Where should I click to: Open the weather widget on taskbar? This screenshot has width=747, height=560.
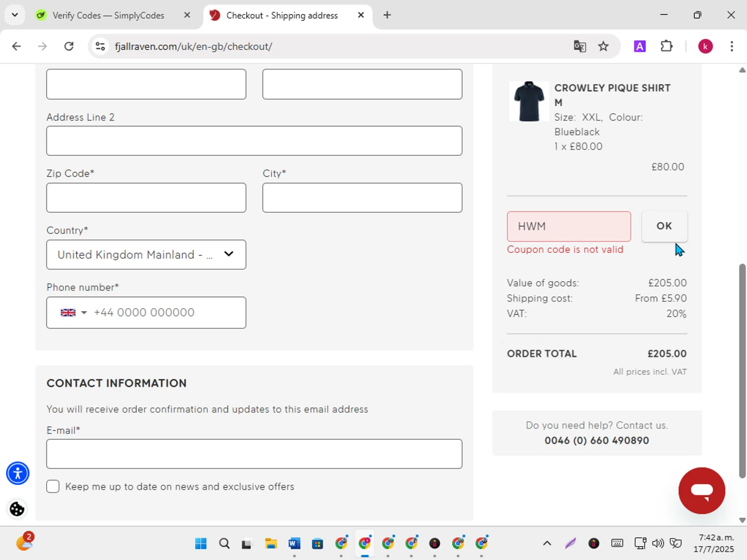pyautogui.click(x=24, y=542)
